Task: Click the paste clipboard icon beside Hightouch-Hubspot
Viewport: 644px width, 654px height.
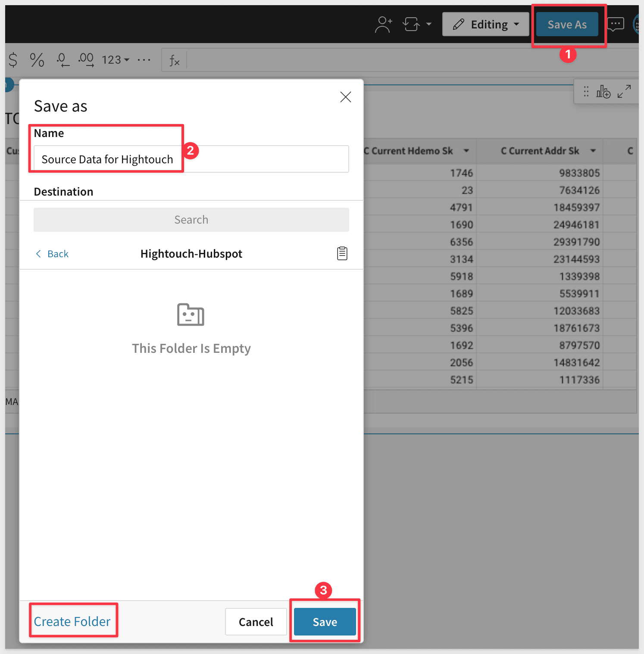Action: 342,253
